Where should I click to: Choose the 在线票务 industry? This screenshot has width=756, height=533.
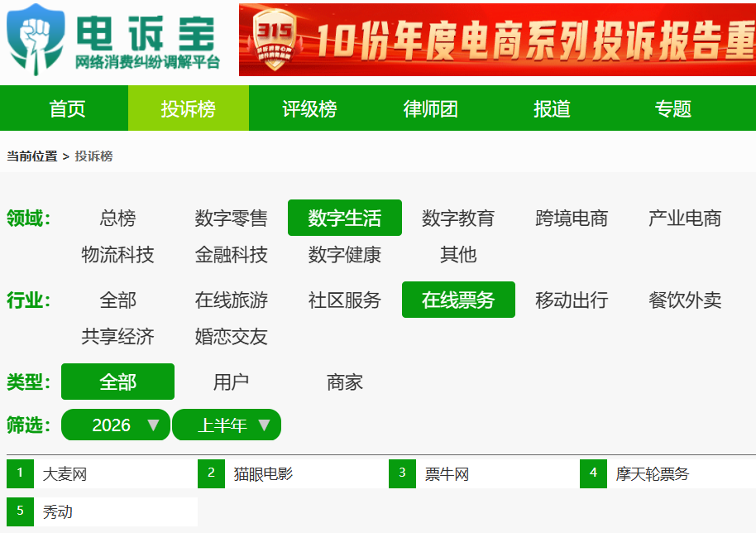(458, 300)
